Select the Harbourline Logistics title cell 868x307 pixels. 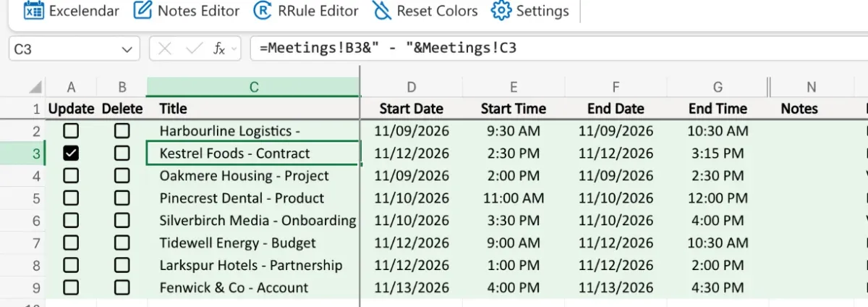(x=253, y=131)
